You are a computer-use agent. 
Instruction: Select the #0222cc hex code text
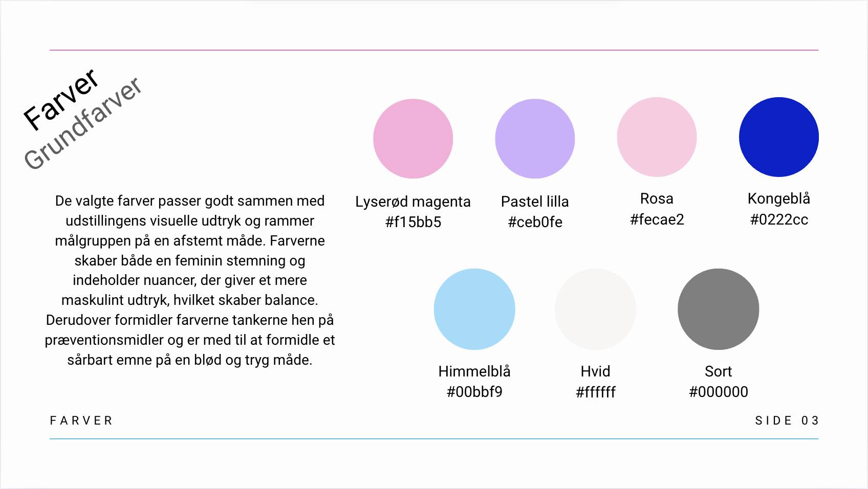pyautogui.click(x=779, y=219)
